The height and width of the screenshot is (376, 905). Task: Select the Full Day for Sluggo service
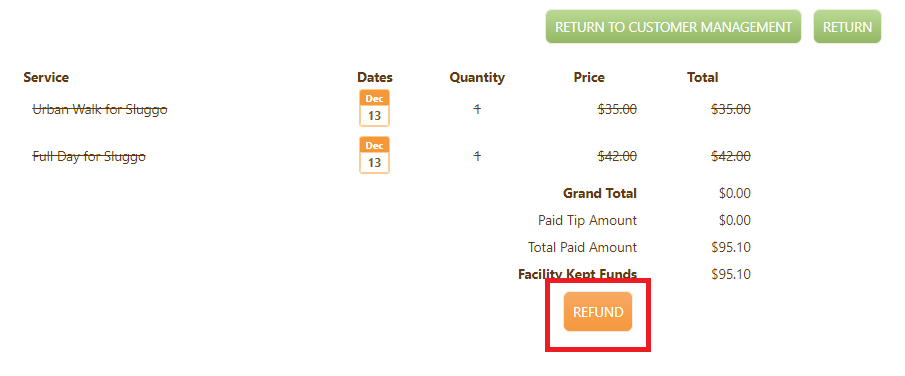click(89, 156)
